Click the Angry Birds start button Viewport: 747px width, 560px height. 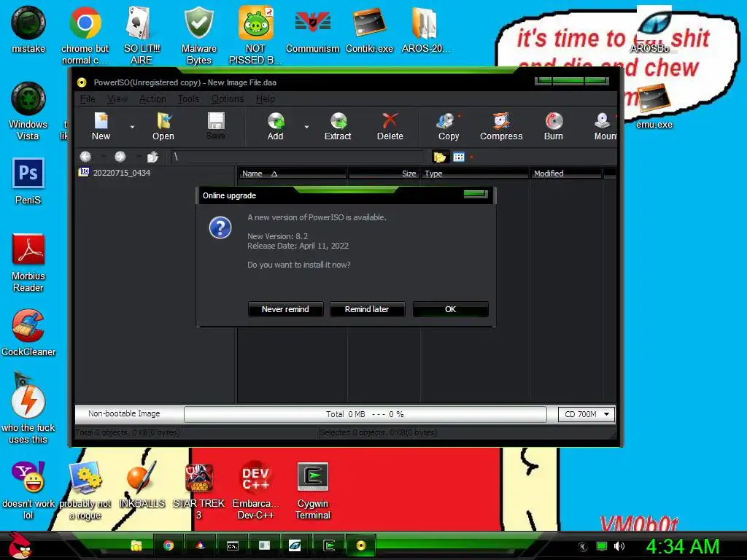pyautogui.click(x=20, y=545)
